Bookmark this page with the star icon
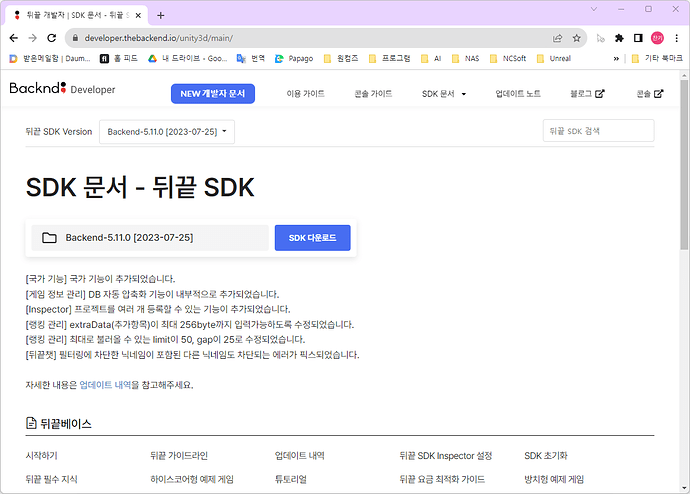This screenshot has height=494, width=690. [576, 38]
